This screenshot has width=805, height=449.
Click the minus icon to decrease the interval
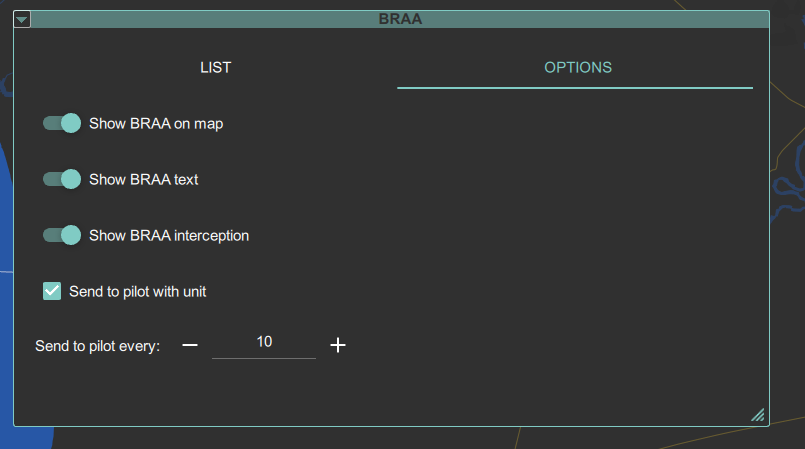tap(190, 345)
